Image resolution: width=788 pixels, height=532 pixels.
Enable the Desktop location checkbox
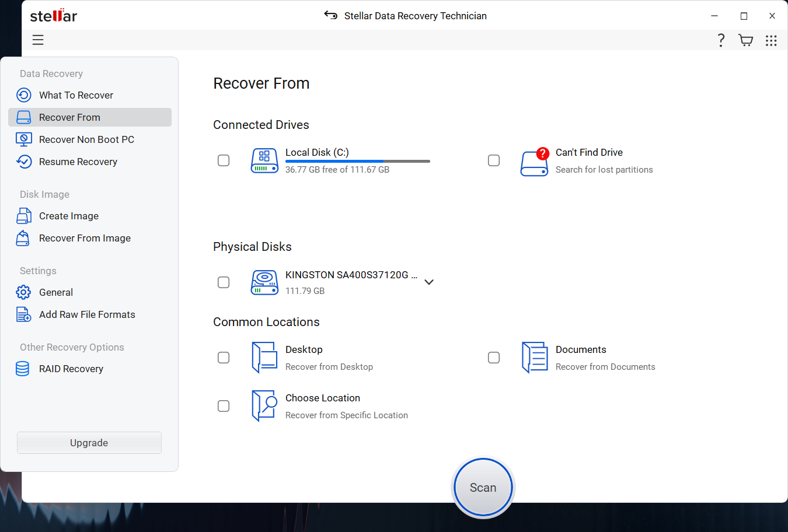[x=224, y=358]
